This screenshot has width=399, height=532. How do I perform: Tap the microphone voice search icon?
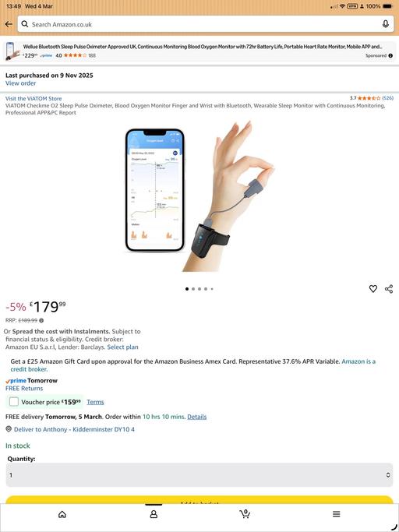pyautogui.click(x=386, y=24)
